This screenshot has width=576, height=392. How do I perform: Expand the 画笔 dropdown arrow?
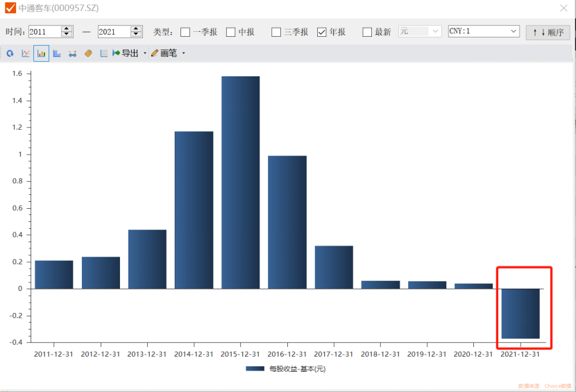pyautogui.click(x=183, y=53)
